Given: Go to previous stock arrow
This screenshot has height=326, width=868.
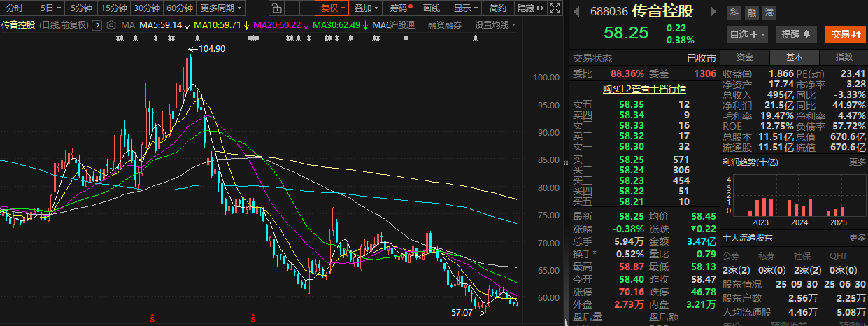Looking at the screenshot, I should coord(575,13).
